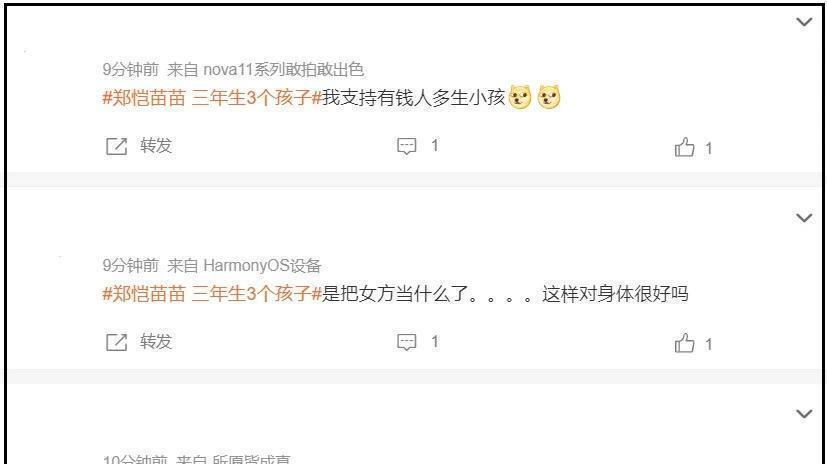Click the second doge emoji in post

coord(549,97)
